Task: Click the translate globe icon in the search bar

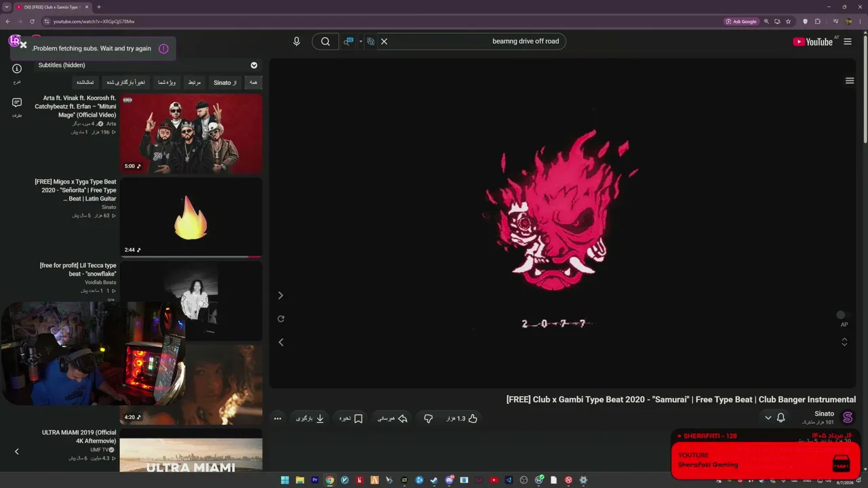Action: (371, 41)
